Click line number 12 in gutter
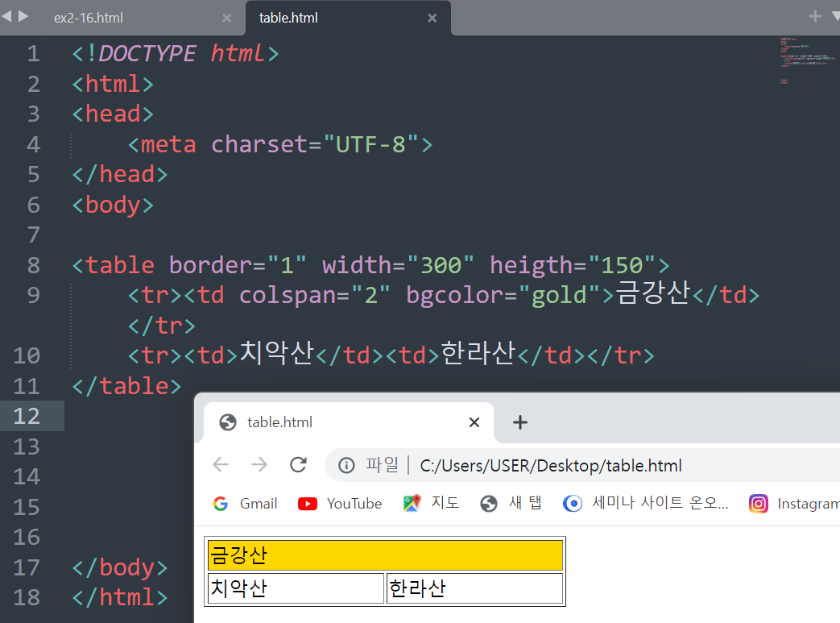The image size is (840, 623). pos(27,416)
